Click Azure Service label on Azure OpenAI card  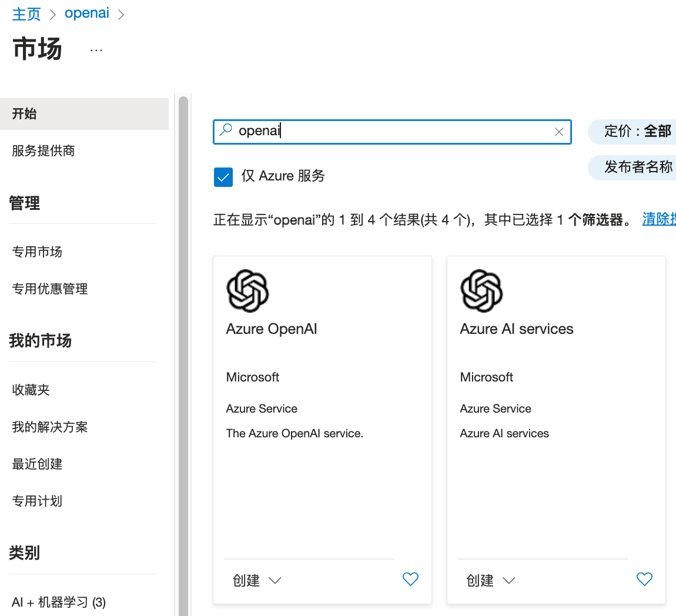coord(262,409)
